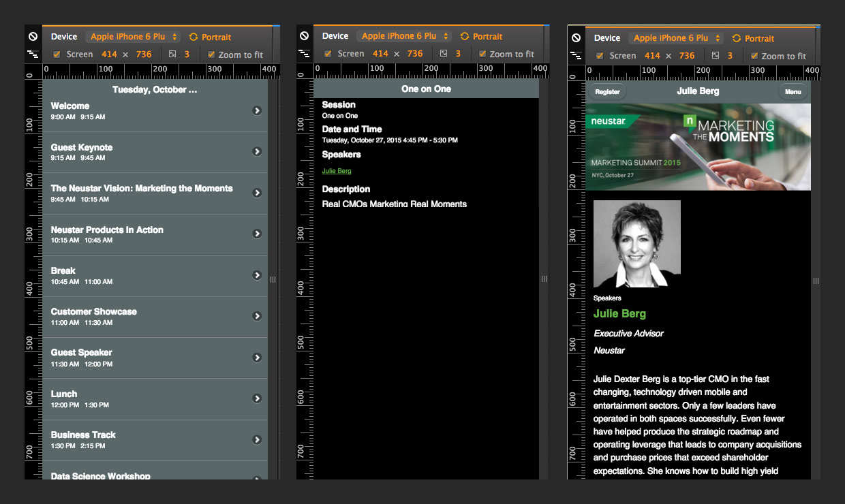Select the Business Track session row
The width and height of the screenshot is (845, 504).
(155, 440)
